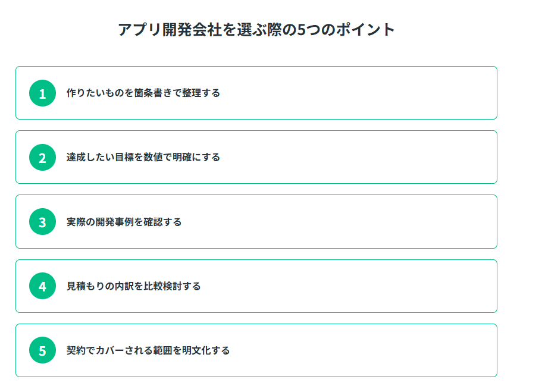Click empty space inside the second point card
This screenshot has height=392, width=542.
[x=357, y=158]
